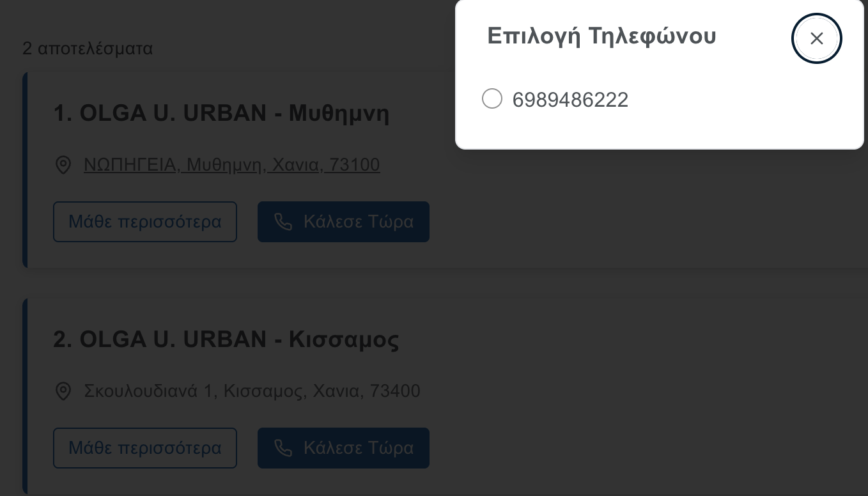Click the location pin icon beside ΝΩΠΗΓΕΙΑ address
The image size is (868, 496).
point(63,165)
